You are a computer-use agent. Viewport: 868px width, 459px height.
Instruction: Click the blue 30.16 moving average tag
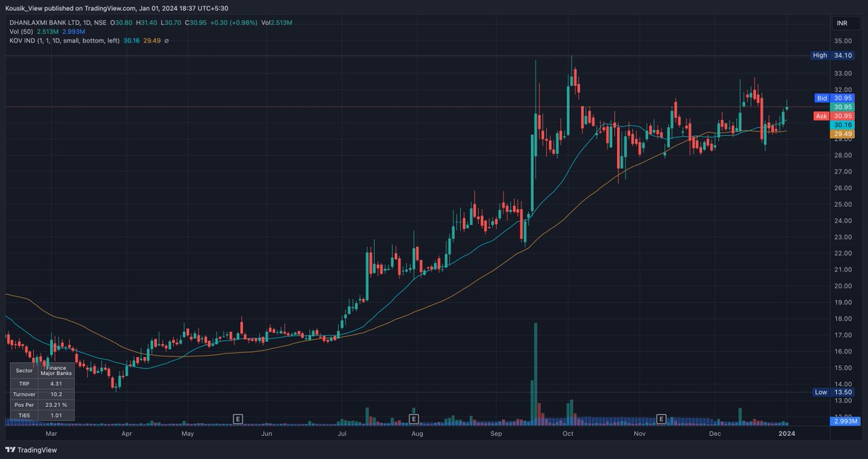[x=843, y=124]
